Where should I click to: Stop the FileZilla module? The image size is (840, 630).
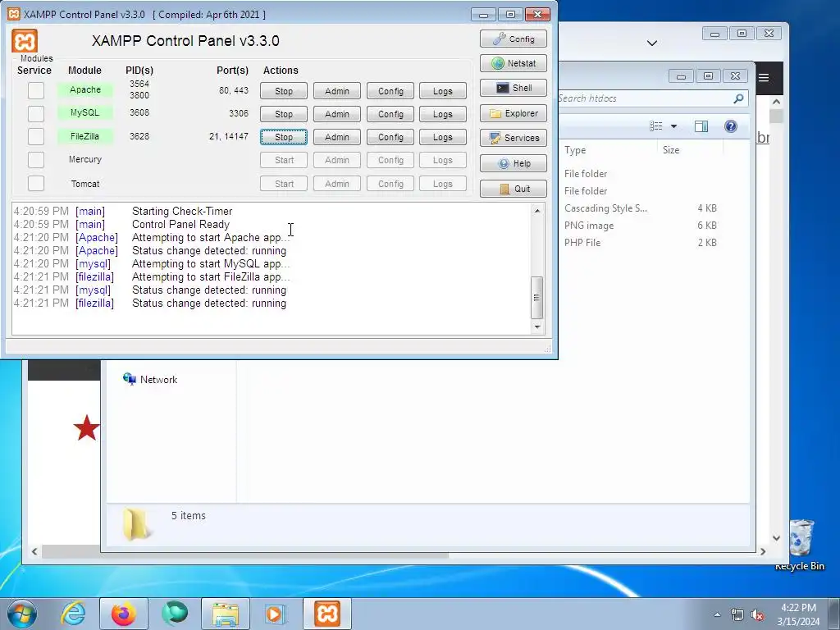coord(284,137)
